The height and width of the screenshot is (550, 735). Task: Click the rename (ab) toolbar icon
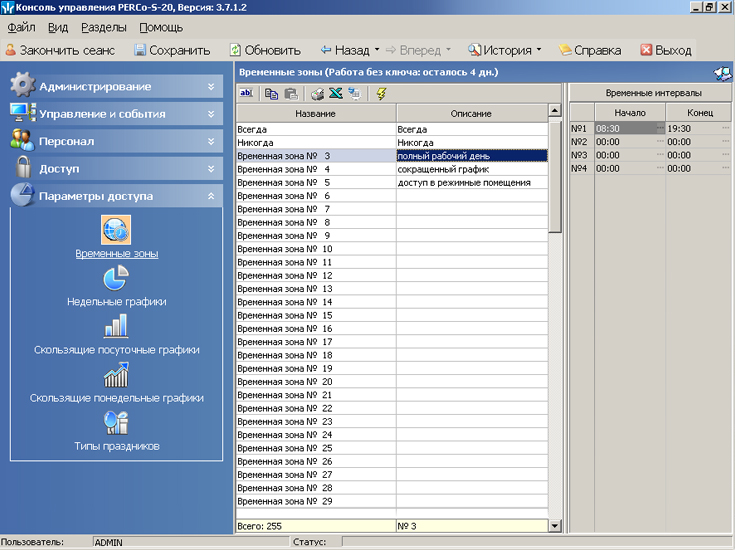point(246,93)
